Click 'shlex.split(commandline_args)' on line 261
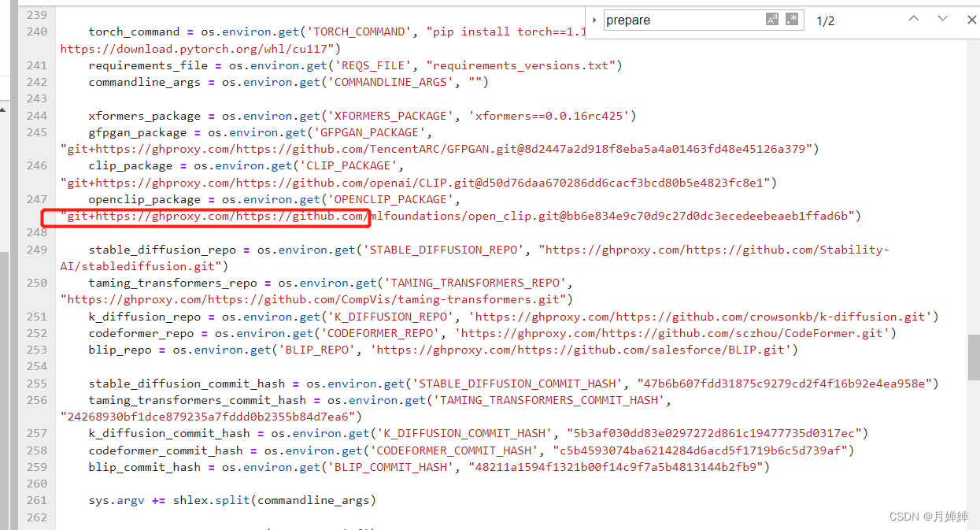 274,500
